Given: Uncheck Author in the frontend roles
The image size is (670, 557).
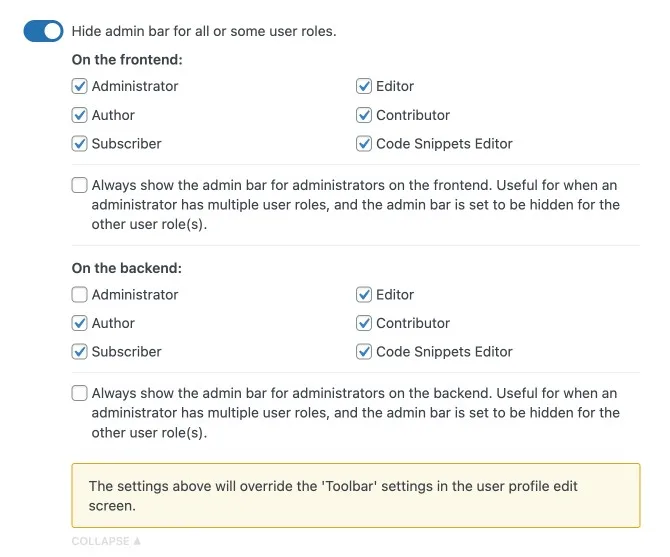Looking at the screenshot, I should (80, 115).
